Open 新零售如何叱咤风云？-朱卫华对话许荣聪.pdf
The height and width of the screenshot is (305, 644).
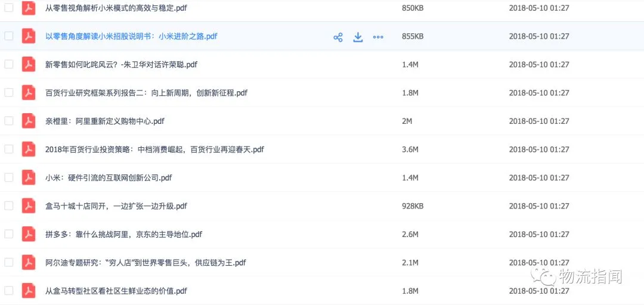click(121, 64)
